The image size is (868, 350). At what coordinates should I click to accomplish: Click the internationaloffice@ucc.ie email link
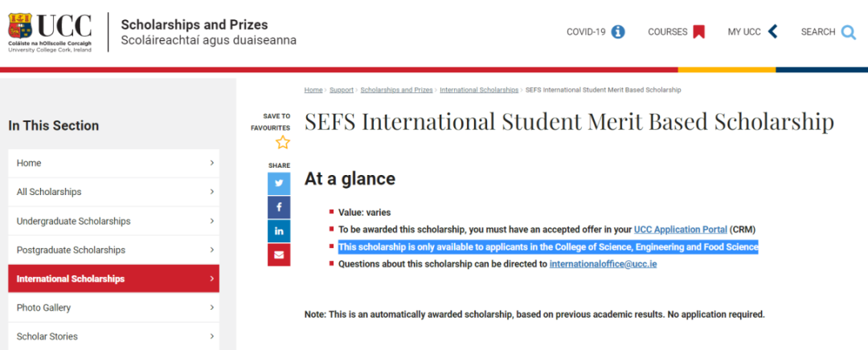[x=603, y=264]
